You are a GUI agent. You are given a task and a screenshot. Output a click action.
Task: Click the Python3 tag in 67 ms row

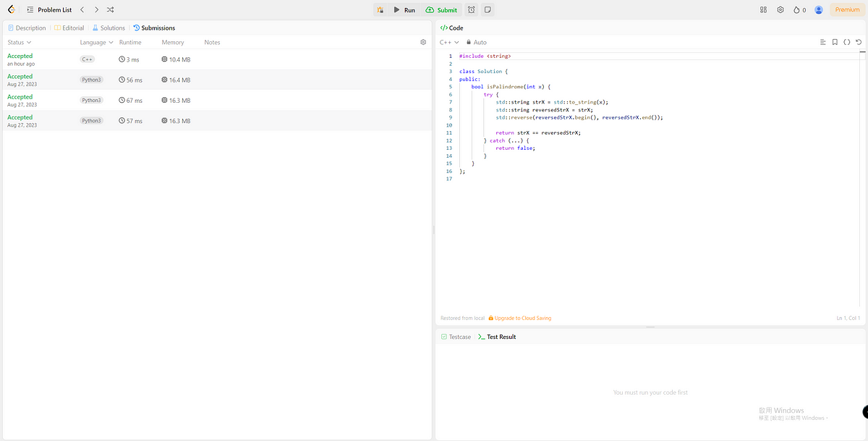pyautogui.click(x=91, y=100)
